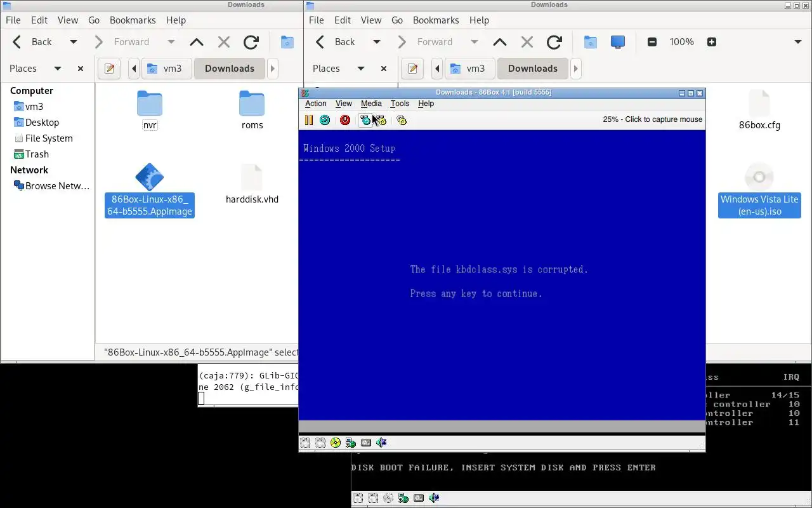
Task: Select Desktop in left sidebar
Action: point(42,123)
